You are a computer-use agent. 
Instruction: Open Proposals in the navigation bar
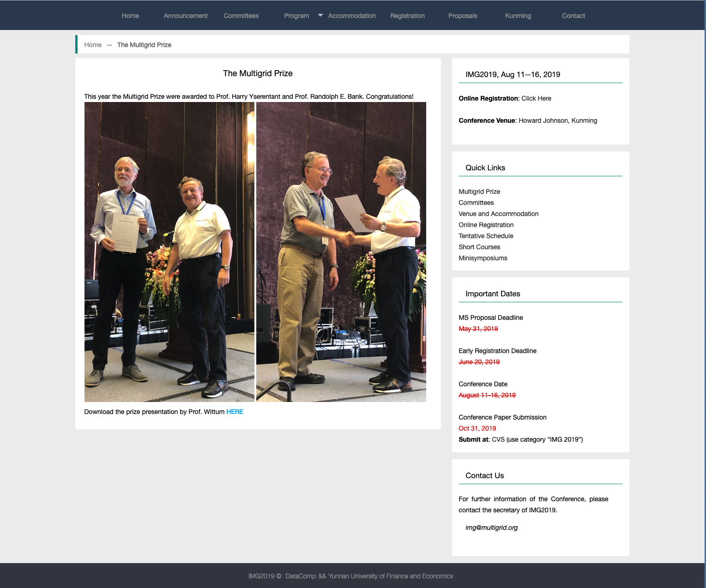click(463, 16)
